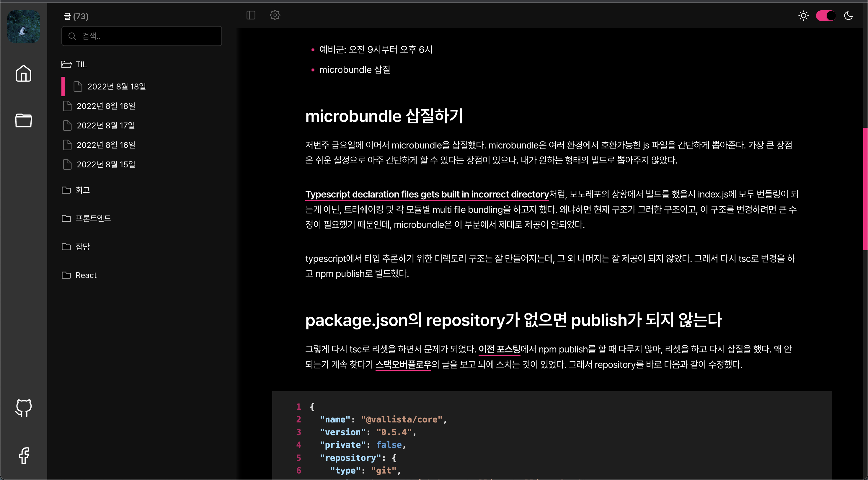Open the GitHub profile icon

[23, 408]
